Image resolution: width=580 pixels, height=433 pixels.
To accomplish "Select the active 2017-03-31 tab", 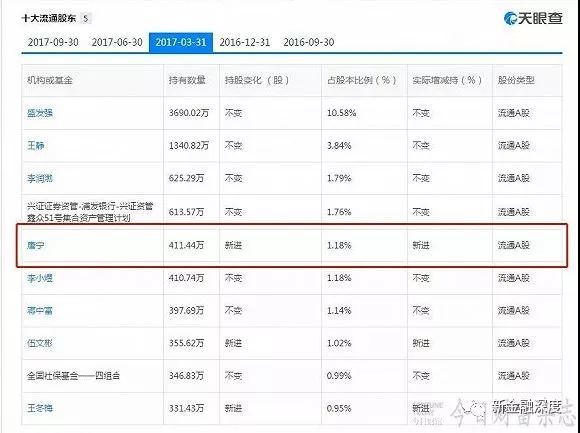I will (x=181, y=42).
